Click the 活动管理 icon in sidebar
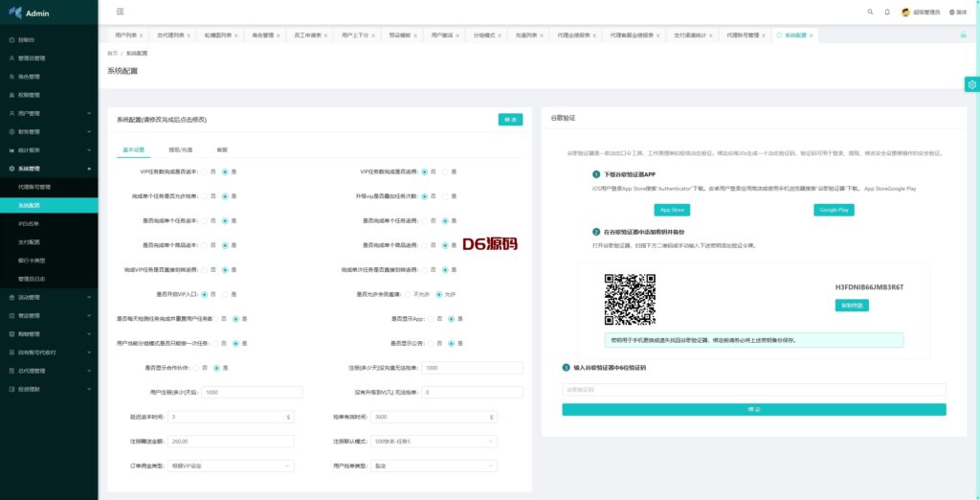Image resolution: width=980 pixels, height=500 pixels. [11, 297]
